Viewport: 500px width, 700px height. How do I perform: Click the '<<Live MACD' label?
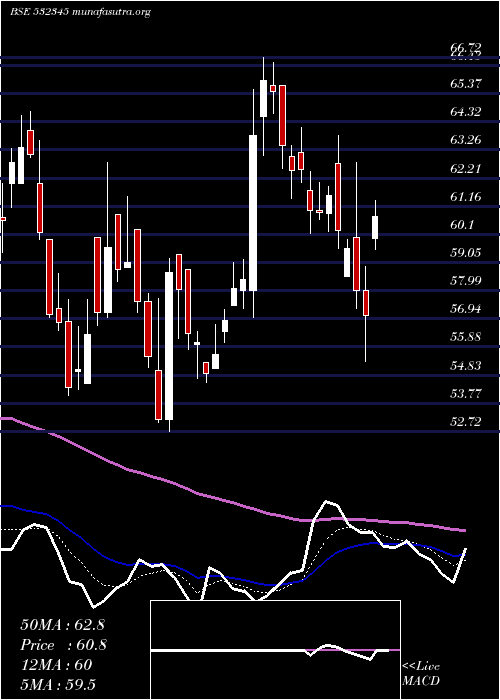421,674
